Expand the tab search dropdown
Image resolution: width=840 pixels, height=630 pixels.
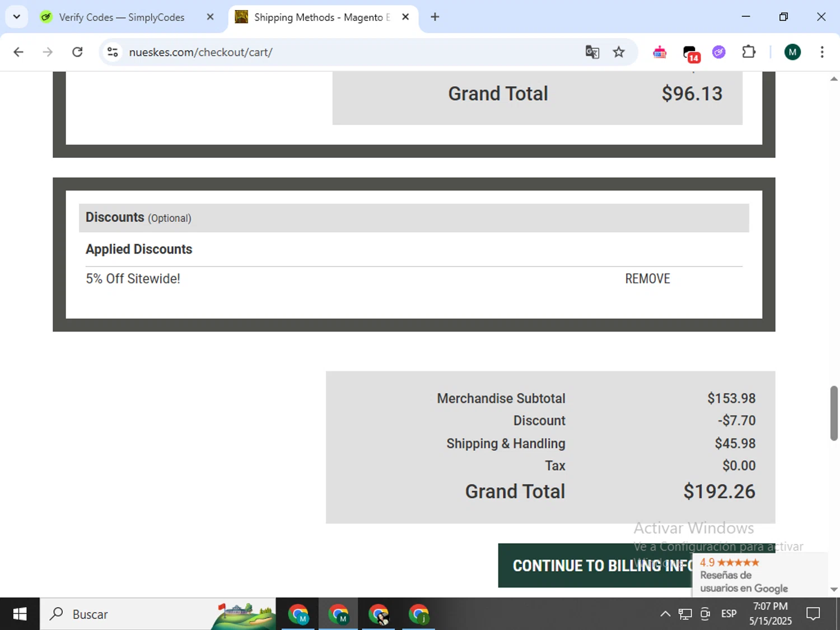(17, 17)
